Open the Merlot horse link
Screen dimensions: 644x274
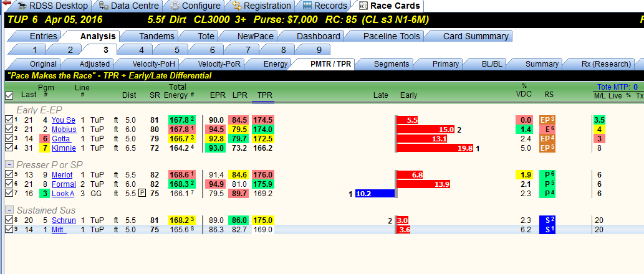click(x=62, y=175)
